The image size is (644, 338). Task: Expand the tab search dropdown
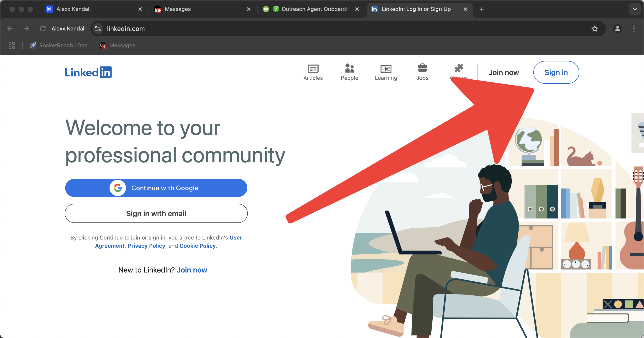coord(635,9)
